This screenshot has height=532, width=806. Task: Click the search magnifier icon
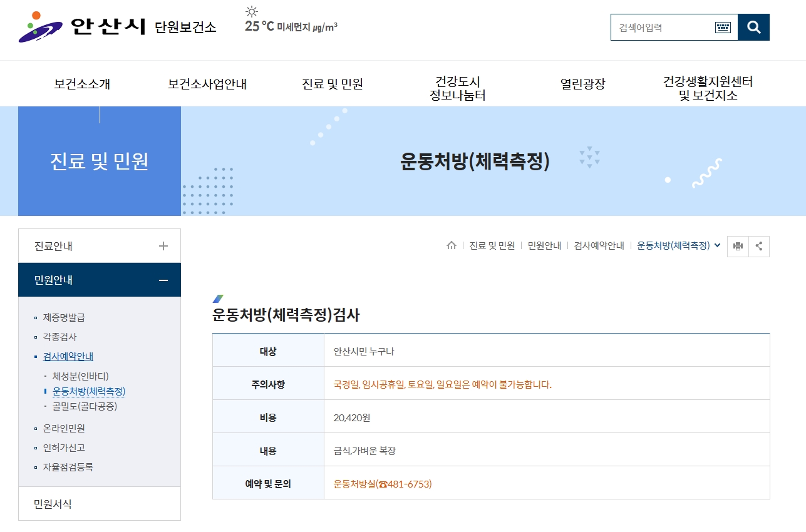click(753, 27)
